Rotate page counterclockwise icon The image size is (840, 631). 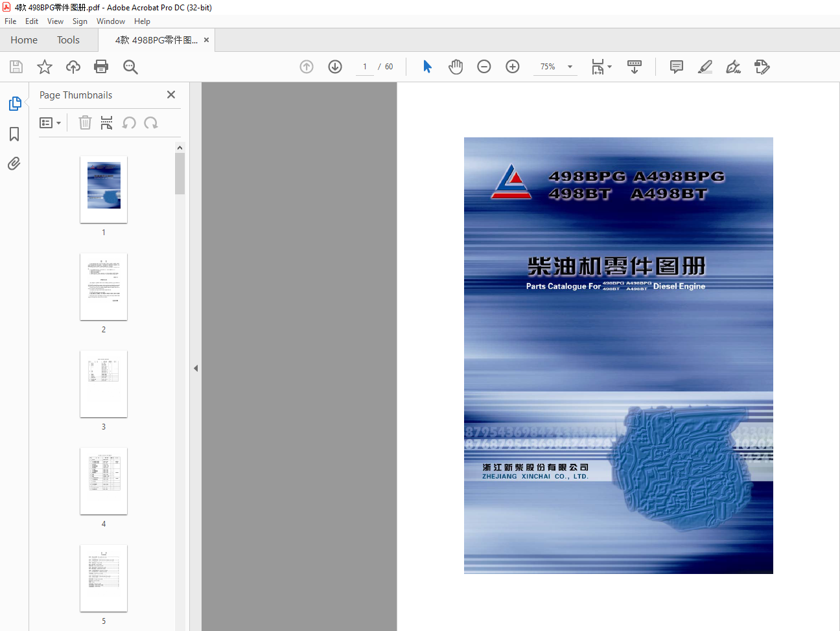tap(129, 122)
